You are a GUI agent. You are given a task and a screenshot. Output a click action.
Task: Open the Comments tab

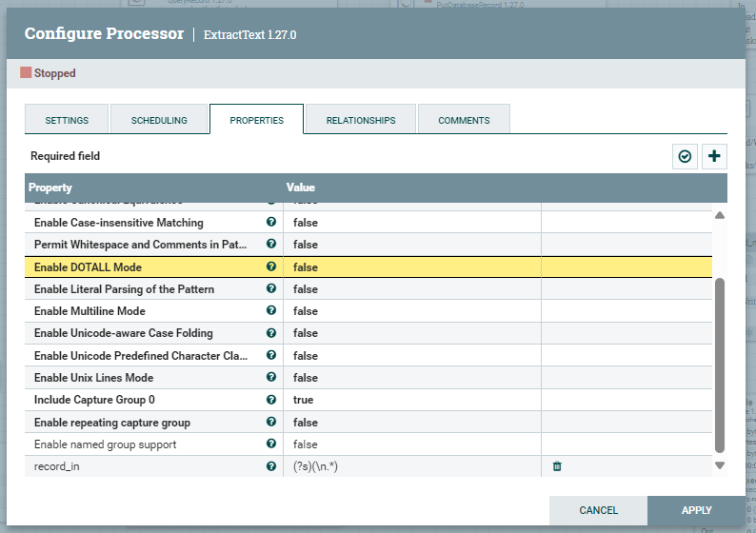pyautogui.click(x=464, y=120)
